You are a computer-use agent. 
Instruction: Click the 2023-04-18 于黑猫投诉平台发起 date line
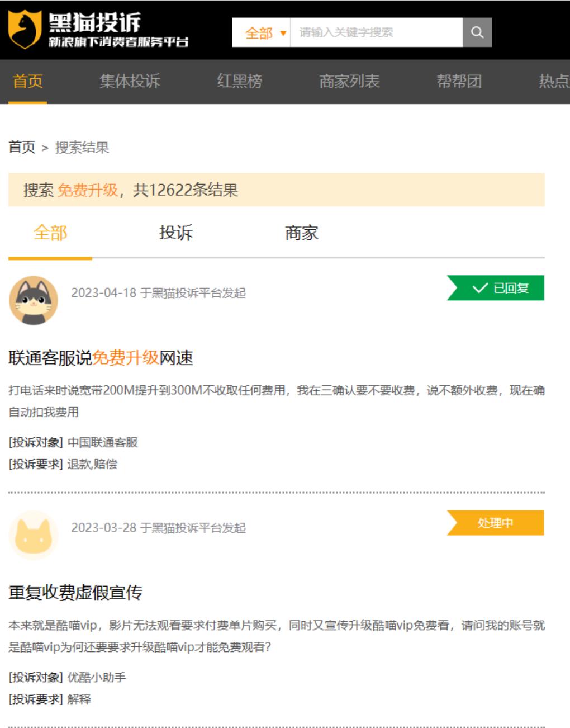[x=158, y=293]
